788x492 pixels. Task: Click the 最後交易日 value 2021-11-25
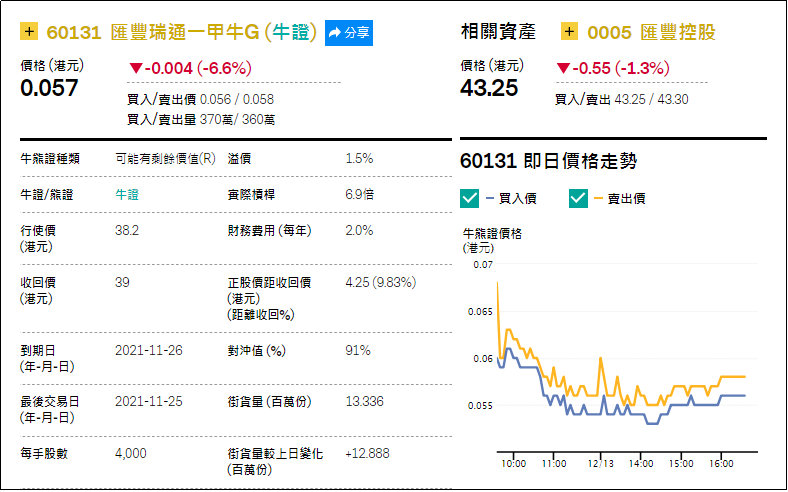[x=149, y=402]
